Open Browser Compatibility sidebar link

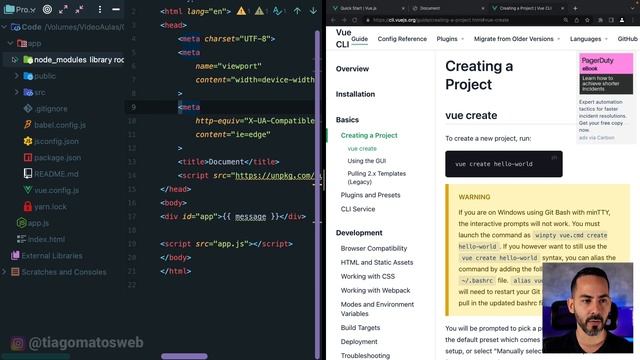point(373,248)
